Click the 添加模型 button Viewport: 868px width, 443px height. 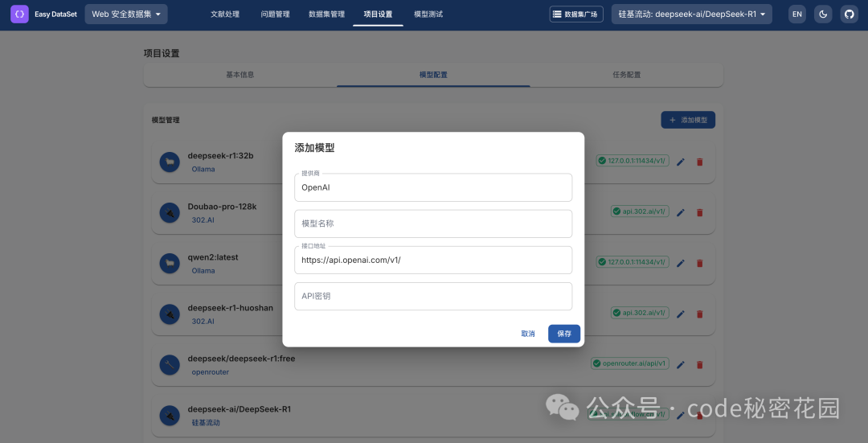[688, 120]
